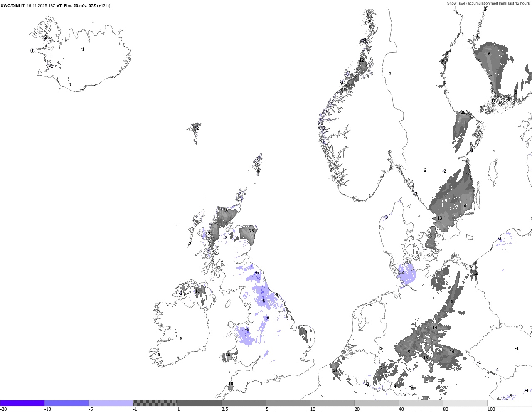Click the '9' value over Germany
Screen dimensions: 532x412
pyautogui.click(x=409, y=352)
